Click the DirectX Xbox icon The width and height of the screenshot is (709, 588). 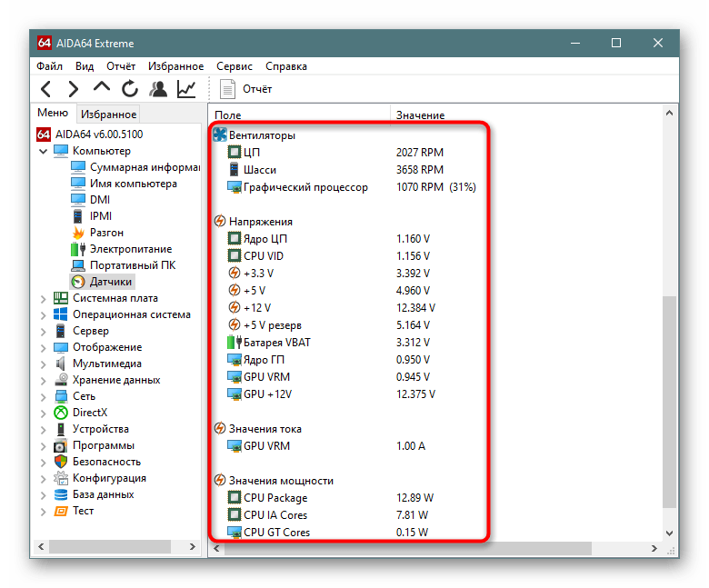tap(61, 413)
